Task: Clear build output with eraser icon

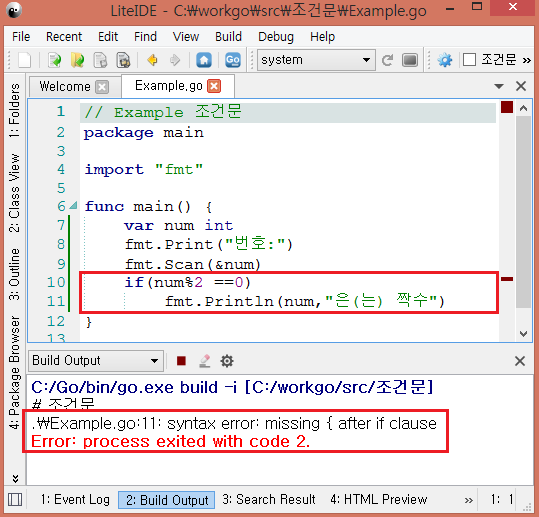Action: tap(205, 361)
